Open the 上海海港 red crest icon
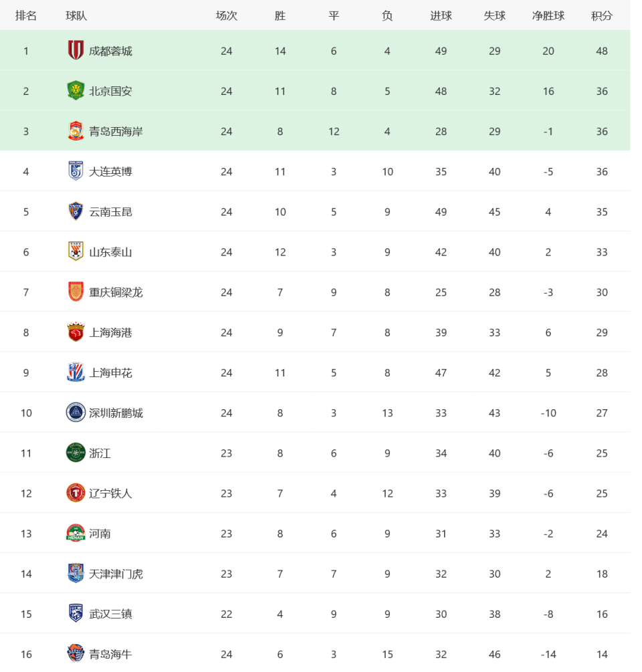Image resolution: width=642 pixels, height=672 pixels. pyautogui.click(x=76, y=332)
